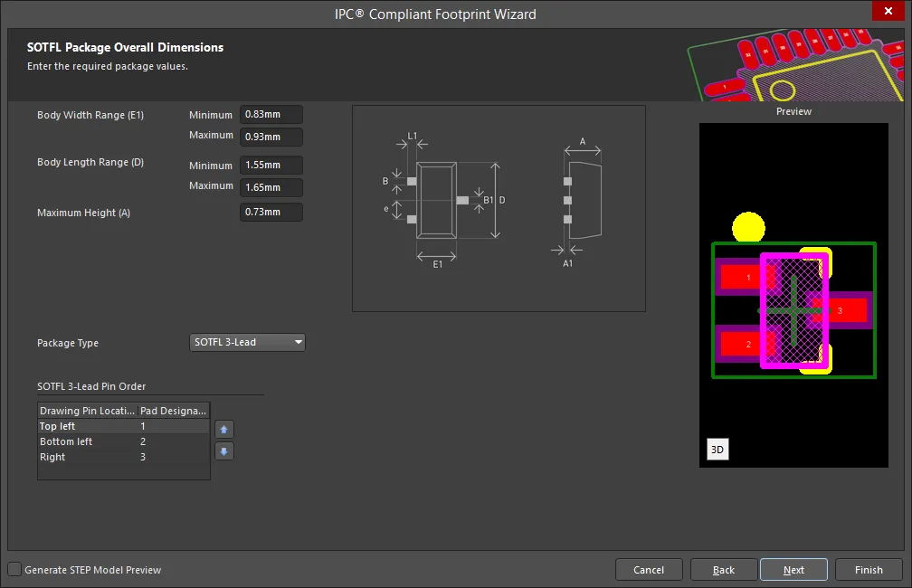
Task: Proceed with the Next button
Action: pyautogui.click(x=793, y=570)
